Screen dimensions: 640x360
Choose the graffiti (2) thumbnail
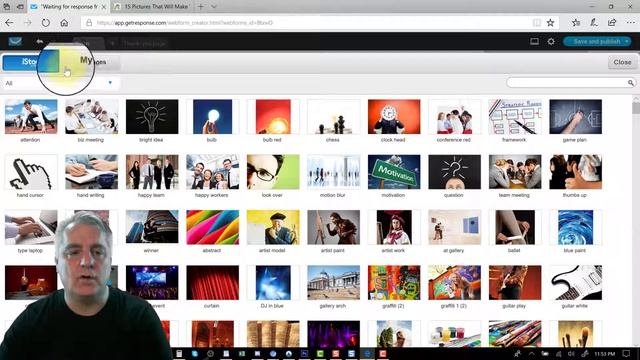[394, 282]
